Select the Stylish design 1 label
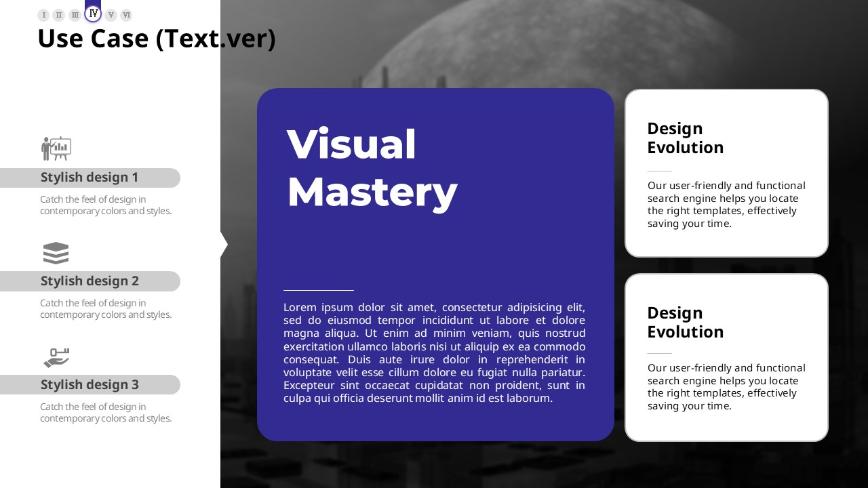The image size is (868, 488). [x=90, y=178]
